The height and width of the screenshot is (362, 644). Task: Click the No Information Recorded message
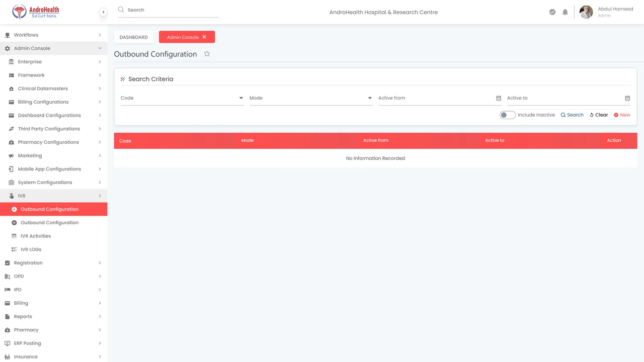pyautogui.click(x=375, y=158)
